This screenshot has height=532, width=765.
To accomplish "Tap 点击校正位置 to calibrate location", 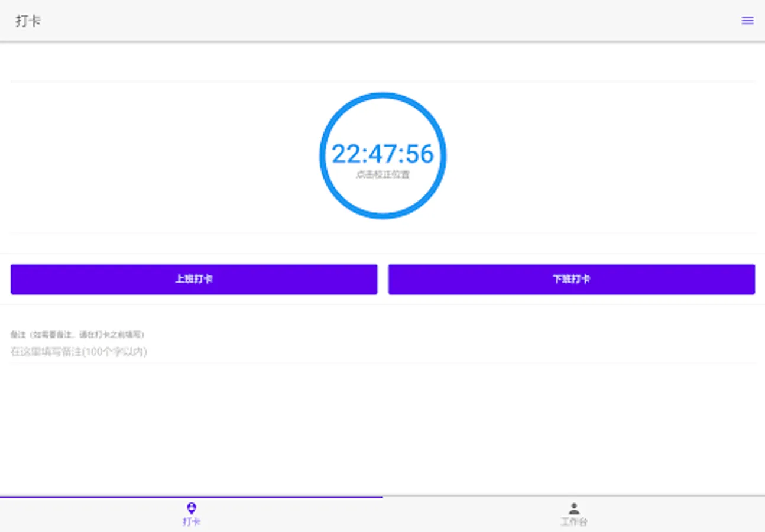I will coord(382,175).
